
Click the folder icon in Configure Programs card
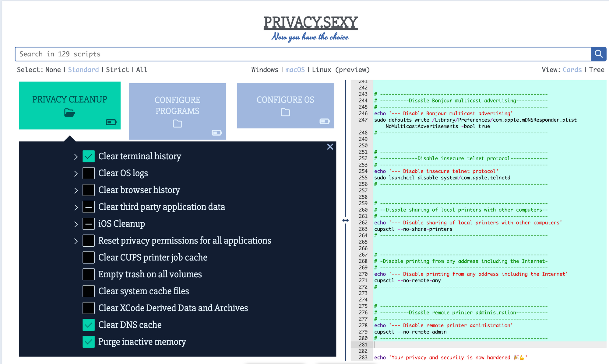(x=177, y=124)
